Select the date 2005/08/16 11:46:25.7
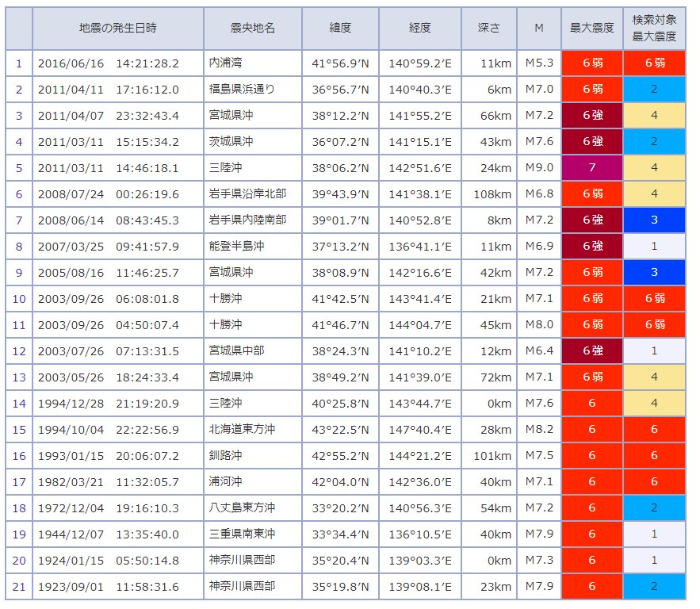 point(109,273)
